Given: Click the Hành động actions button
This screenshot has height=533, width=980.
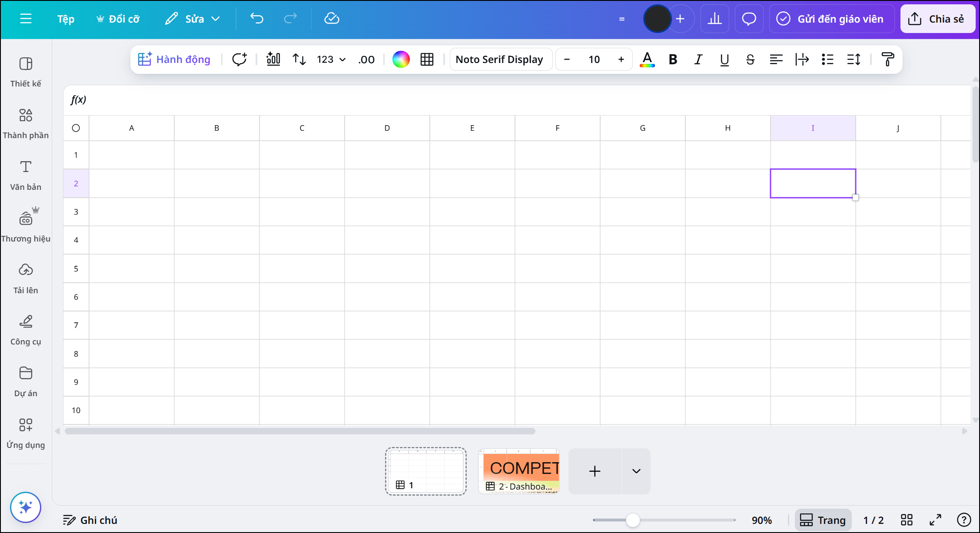Looking at the screenshot, I should pyautogui.click(x=174, y=59).
